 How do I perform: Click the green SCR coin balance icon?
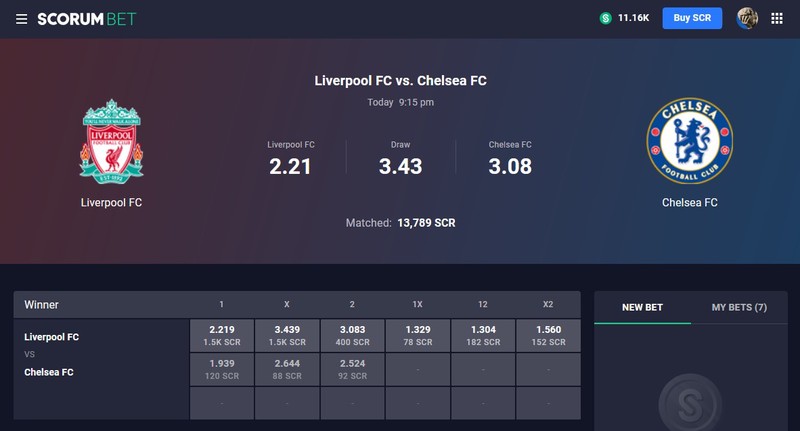click(606, 18)
